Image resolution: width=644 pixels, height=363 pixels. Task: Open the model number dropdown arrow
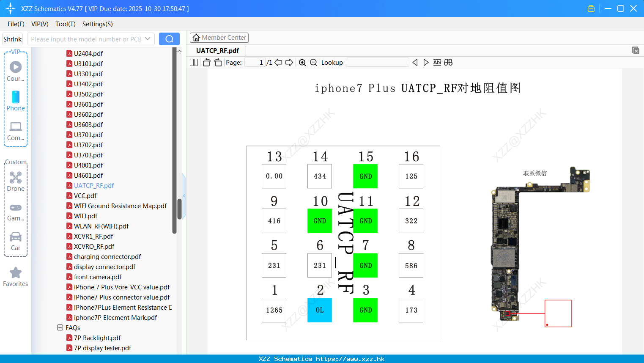click(x=148, y=39)
